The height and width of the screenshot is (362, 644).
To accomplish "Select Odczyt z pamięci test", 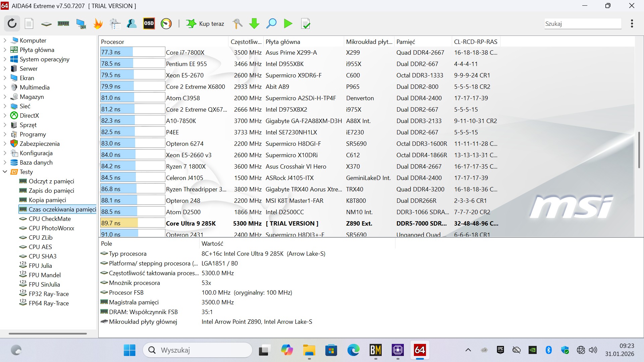I will (x=51, y=181).
